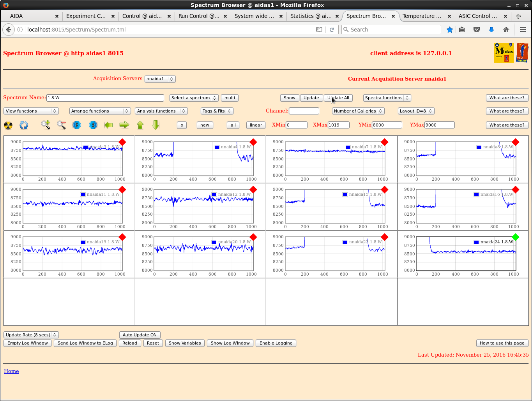The image size is (532, 401).
Task: Click the site info icon beside localhost URL
Action: (20, 30)
